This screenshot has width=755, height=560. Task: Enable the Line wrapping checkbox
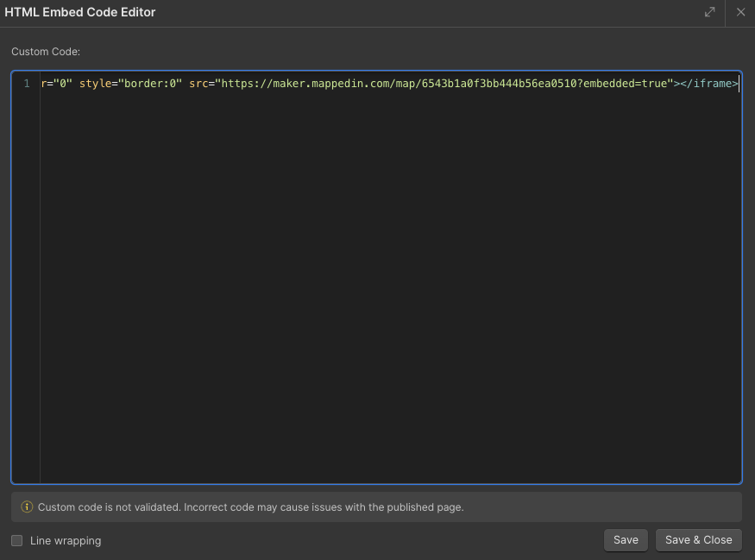(17, 541)
